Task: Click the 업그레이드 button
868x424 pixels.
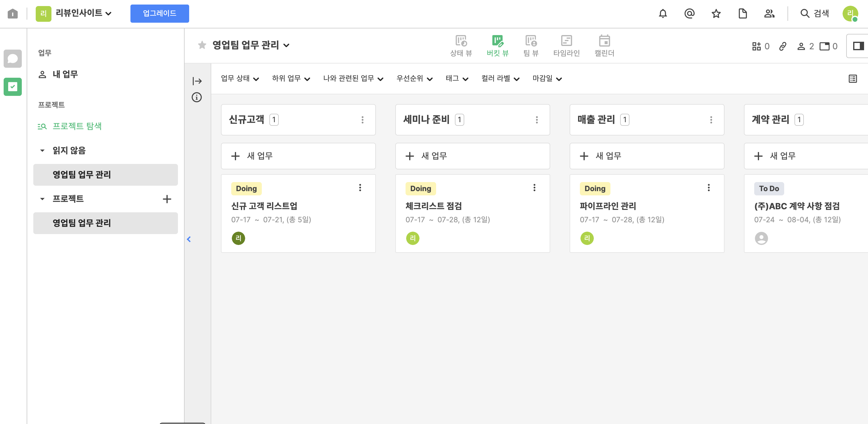Action: point(159,14)
